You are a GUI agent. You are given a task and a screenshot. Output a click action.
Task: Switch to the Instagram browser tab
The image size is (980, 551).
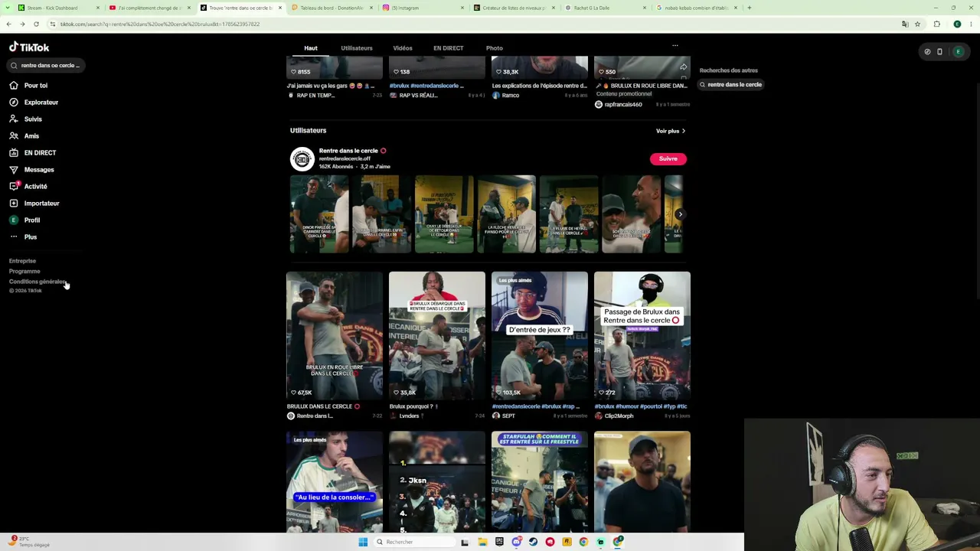click(423, 8)
